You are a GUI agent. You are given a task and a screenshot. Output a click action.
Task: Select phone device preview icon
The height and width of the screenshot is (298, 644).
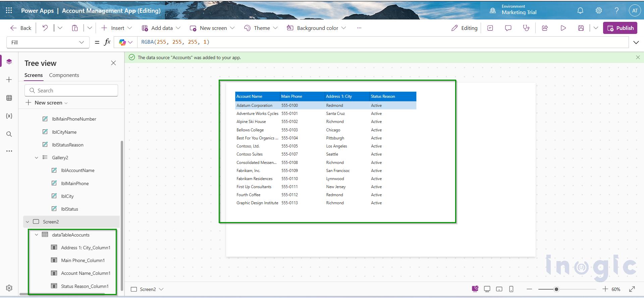pyautogui.click(x=511, y=289)
